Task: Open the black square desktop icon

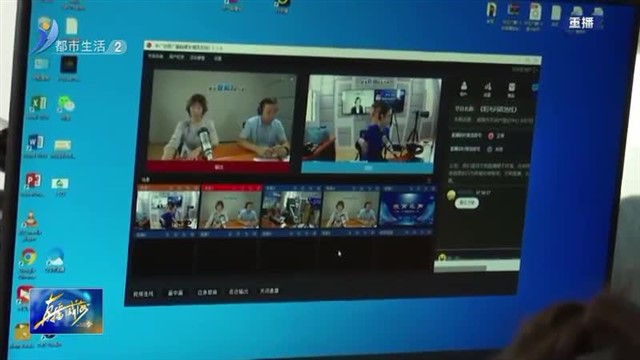Action: (69, 65)
